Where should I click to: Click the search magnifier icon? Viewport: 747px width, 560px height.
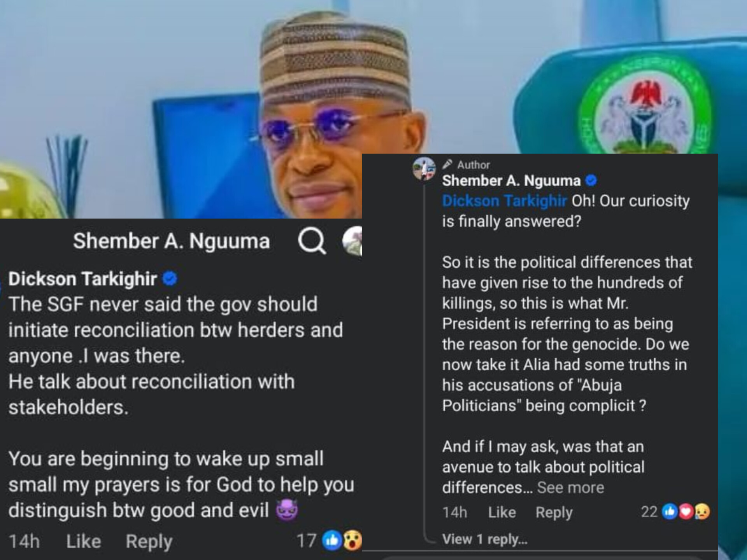pyautogui.click(x=312, y=241)
